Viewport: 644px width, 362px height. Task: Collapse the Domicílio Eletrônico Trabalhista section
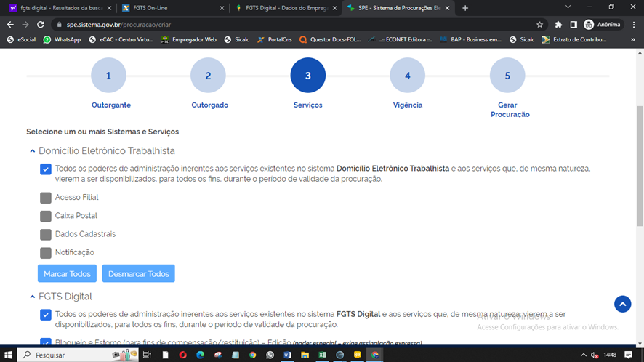pyautogui.click(x=32, y=151)
